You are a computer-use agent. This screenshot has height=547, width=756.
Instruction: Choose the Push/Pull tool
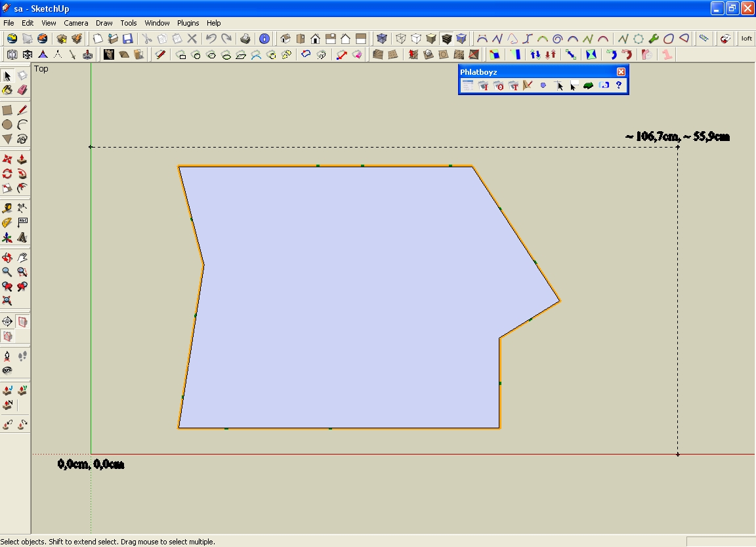click(x=22, y=159)
